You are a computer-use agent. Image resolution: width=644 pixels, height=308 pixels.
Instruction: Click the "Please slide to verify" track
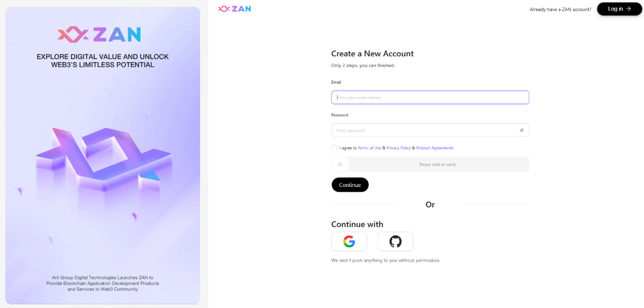point(438,164)
